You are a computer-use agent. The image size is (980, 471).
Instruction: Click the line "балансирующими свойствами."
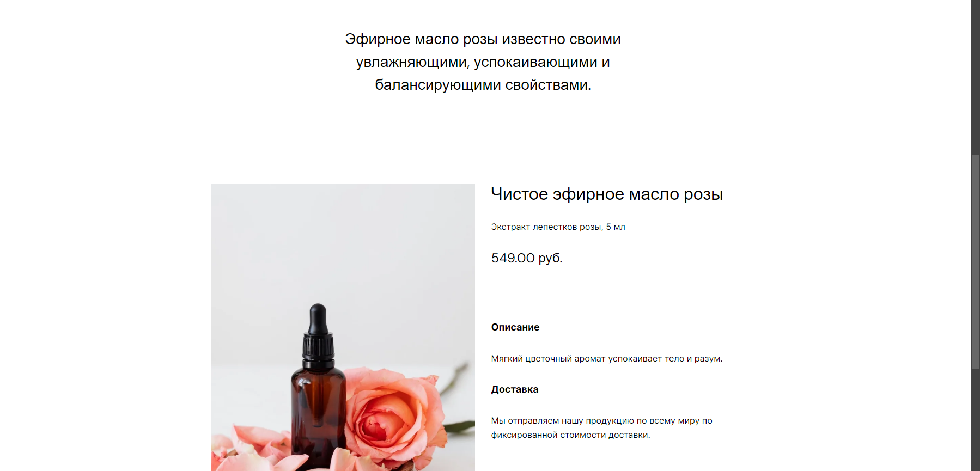point(483,85)
